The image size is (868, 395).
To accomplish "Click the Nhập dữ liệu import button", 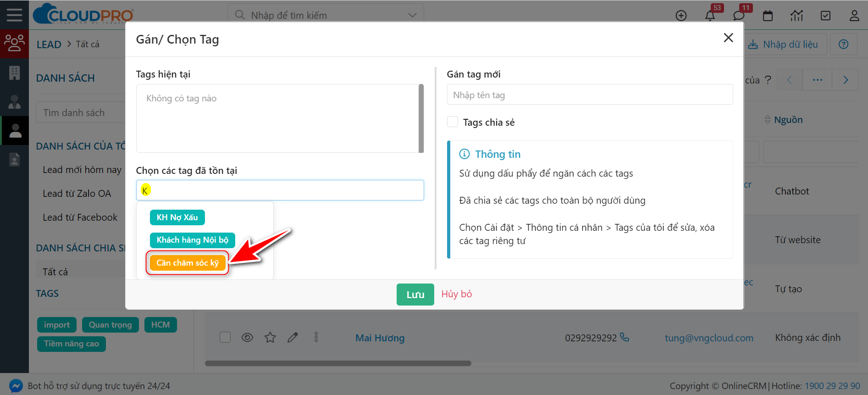I will (783, 44).
